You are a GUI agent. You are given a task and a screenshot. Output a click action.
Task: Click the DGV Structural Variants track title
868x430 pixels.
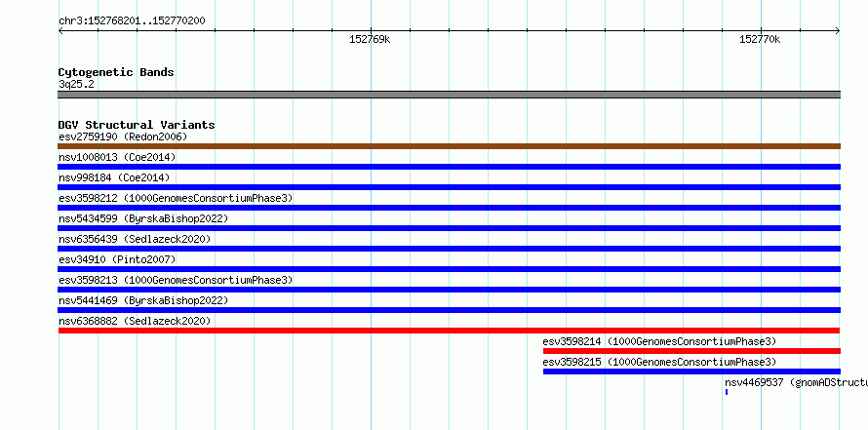[x=137, y=125]
